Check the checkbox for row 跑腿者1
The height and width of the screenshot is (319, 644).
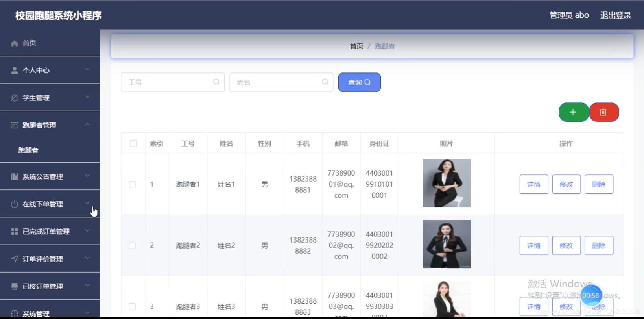tap(133, 184)
